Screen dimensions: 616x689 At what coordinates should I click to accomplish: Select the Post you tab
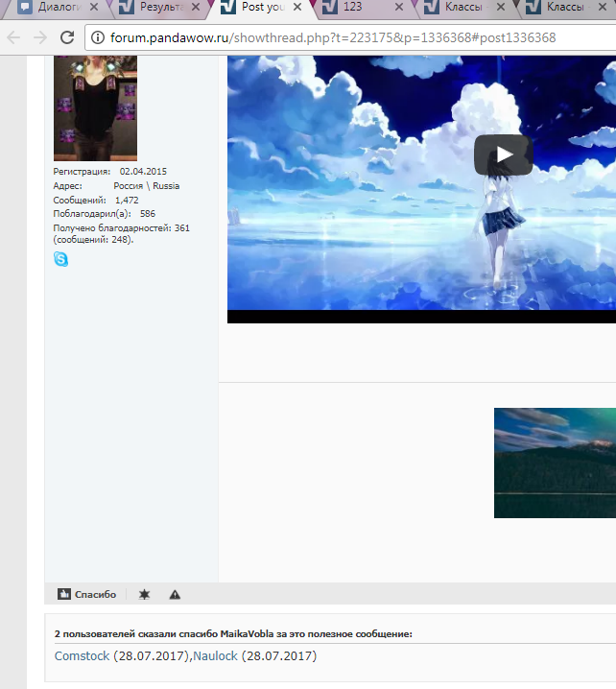(263, 7)
